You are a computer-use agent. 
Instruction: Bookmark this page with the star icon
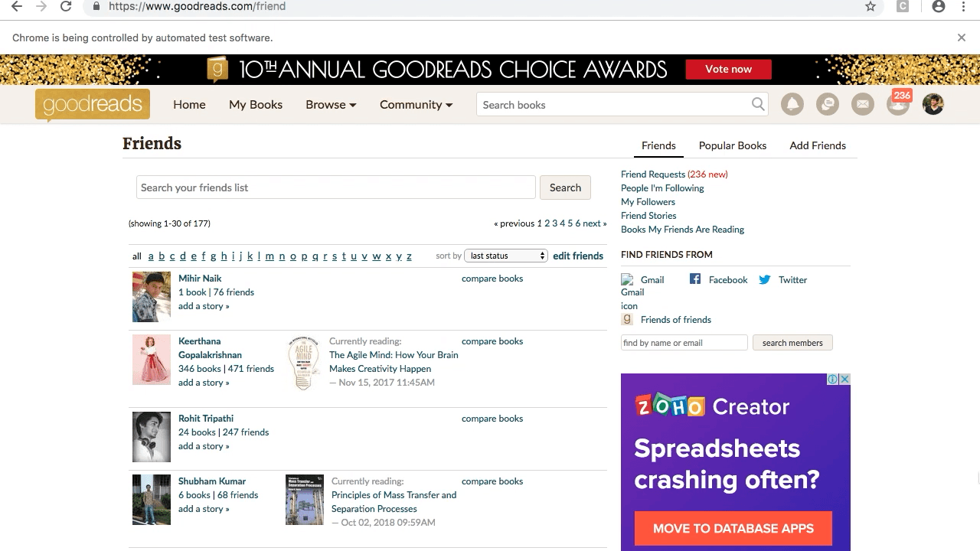(x=871, y=6)
